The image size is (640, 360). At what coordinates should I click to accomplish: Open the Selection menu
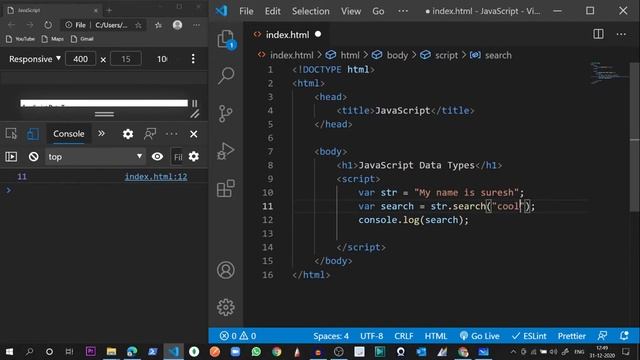[310, 11]
